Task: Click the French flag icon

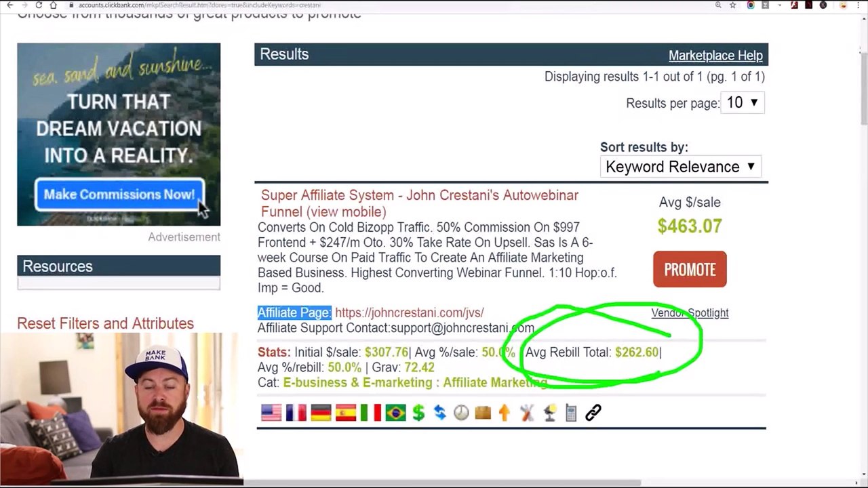Action: tap(296, 413)
